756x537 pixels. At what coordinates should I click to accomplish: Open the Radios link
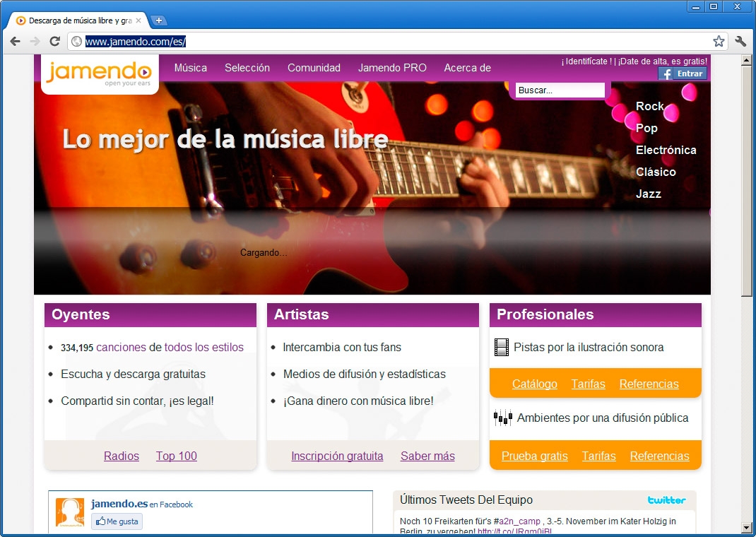pos(122,456)
